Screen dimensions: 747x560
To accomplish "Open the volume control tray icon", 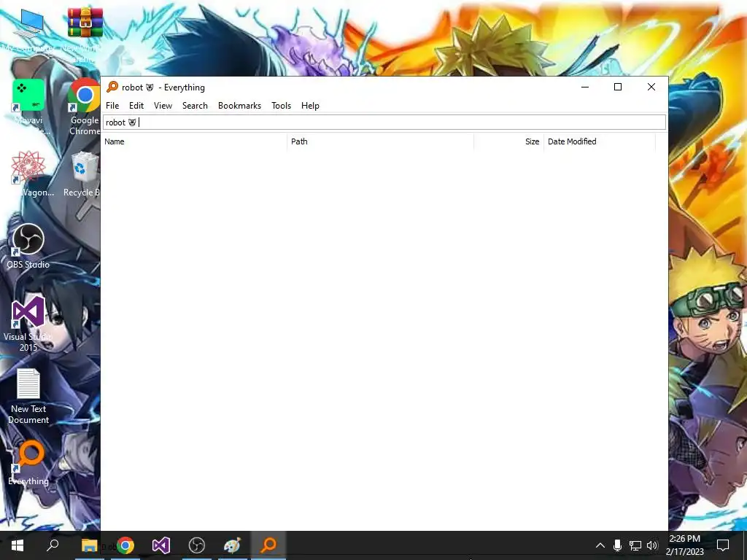I will [x=652, y=545].
